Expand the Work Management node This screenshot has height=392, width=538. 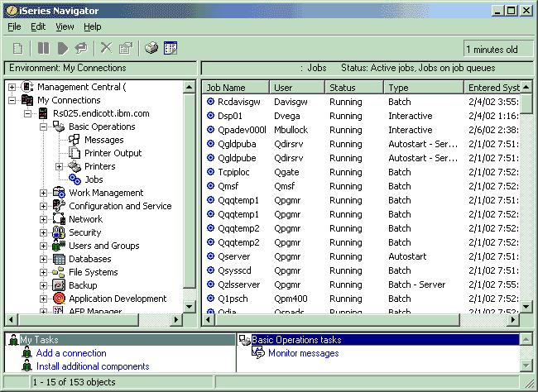coord(43,193)
